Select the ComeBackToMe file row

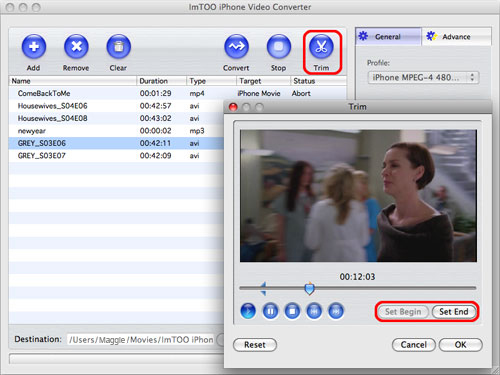(x=178, y=93)
